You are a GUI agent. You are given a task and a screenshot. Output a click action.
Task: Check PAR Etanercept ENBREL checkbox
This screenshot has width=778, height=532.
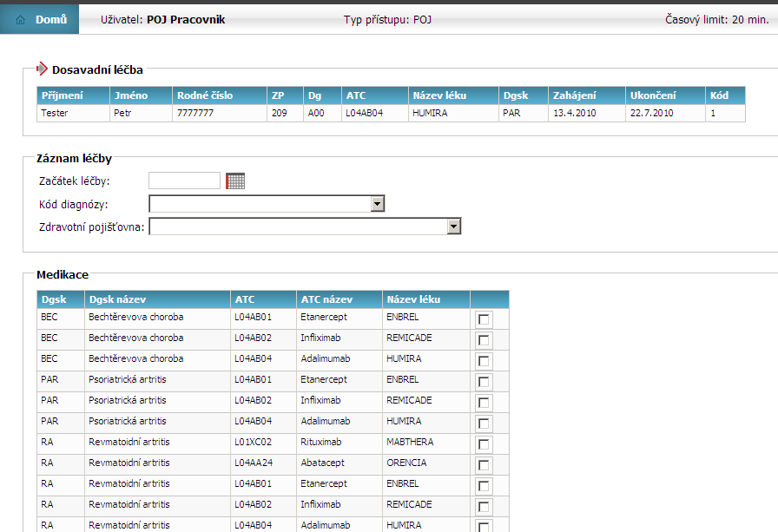coord(484,382)
